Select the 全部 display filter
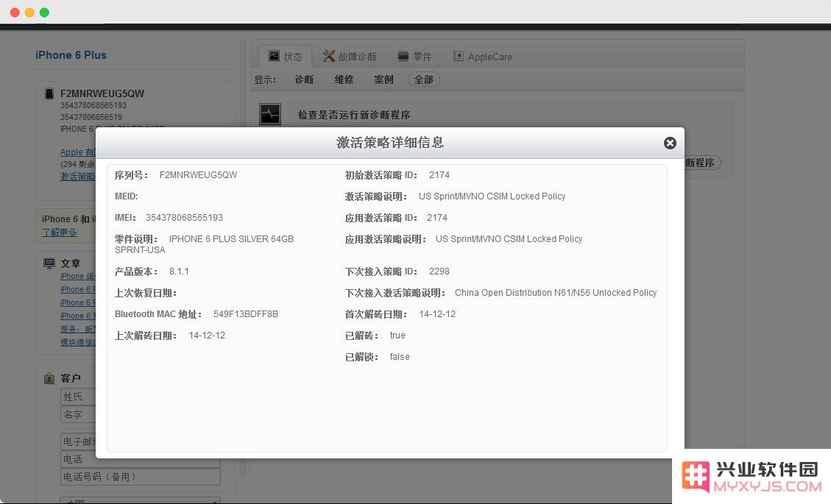831x504 pixels. pos(423,79)
